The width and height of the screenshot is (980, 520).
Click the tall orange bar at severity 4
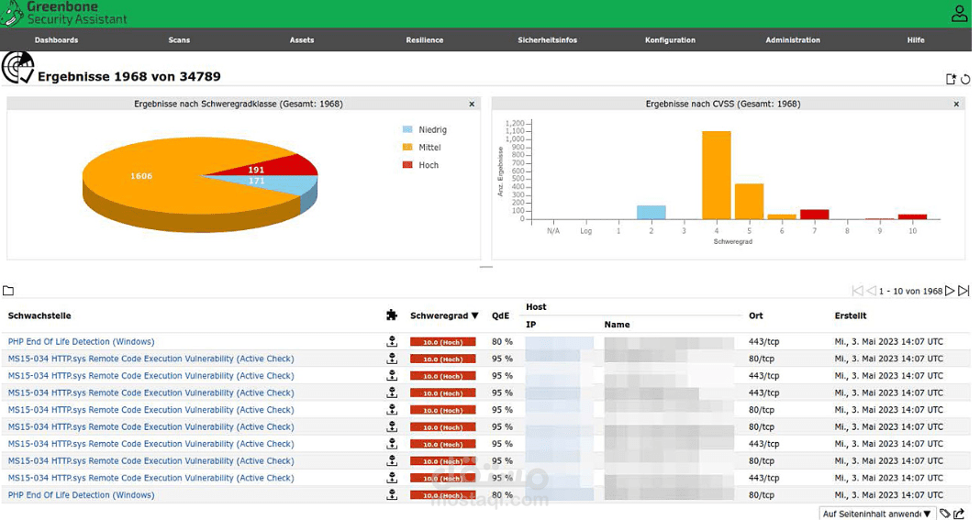point(717,175)
